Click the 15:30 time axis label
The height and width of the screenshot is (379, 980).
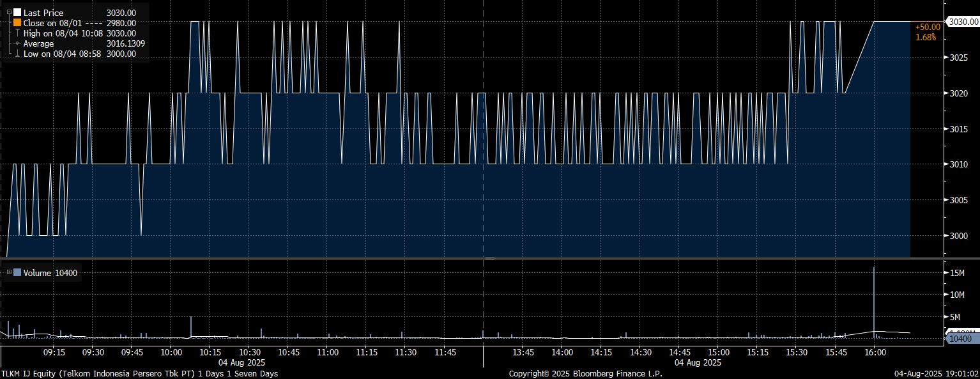pos(797,352)
